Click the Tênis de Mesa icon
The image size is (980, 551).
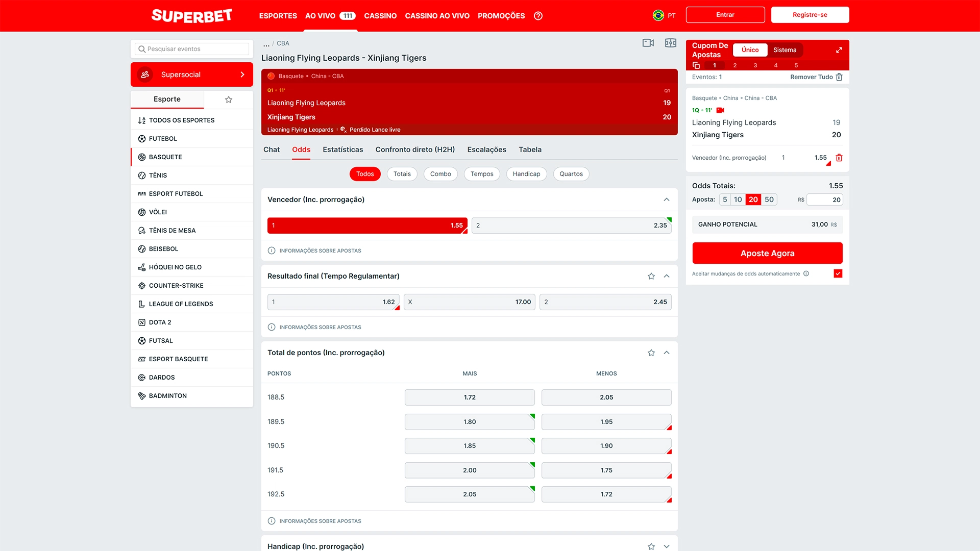click(142, 231)
